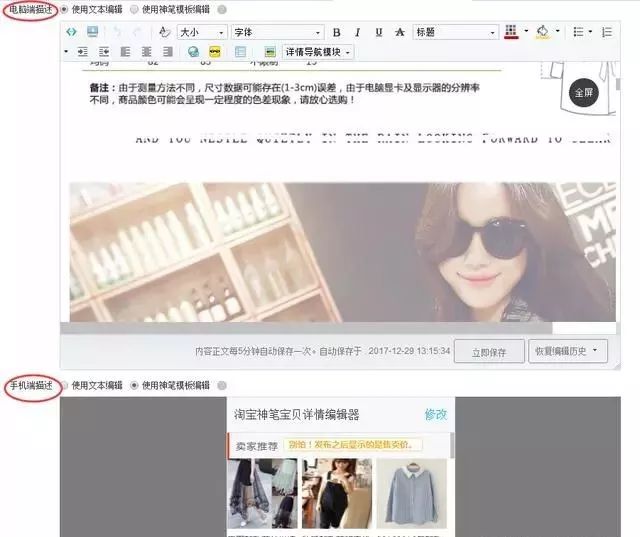Screen dimensions: 640x537
Task: Insert a hyperlink using globe icon
Action: [x=193, y=51]
